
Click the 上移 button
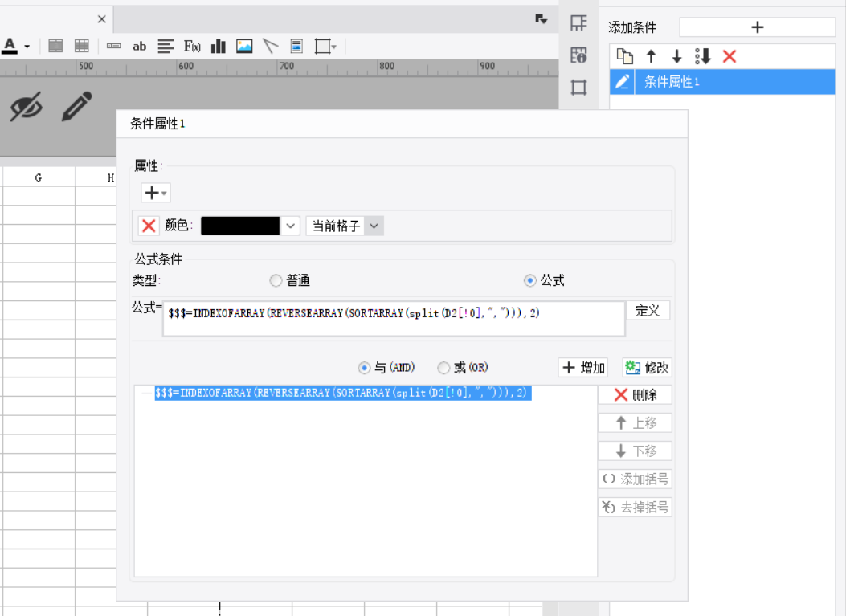coord(635,423)
